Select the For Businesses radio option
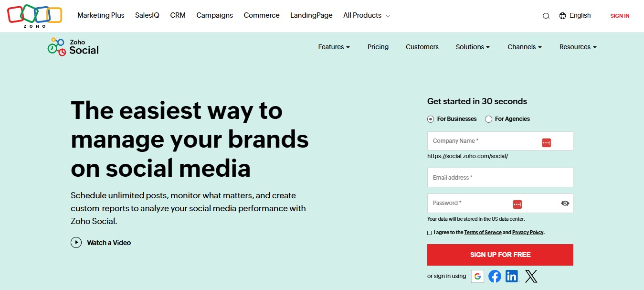 431,119
